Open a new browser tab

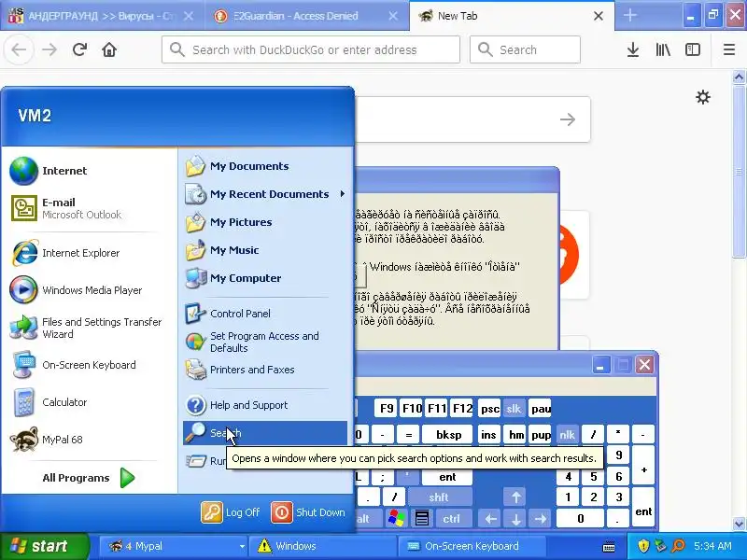629,15
